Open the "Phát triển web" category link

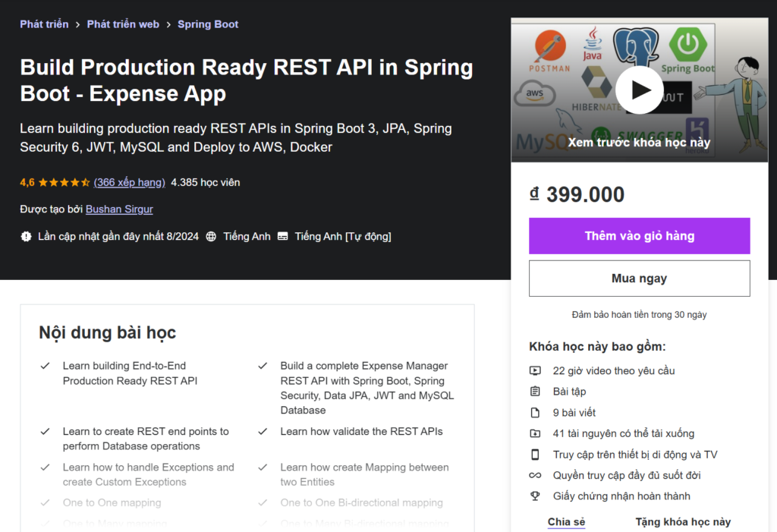(x=123, y=24)
